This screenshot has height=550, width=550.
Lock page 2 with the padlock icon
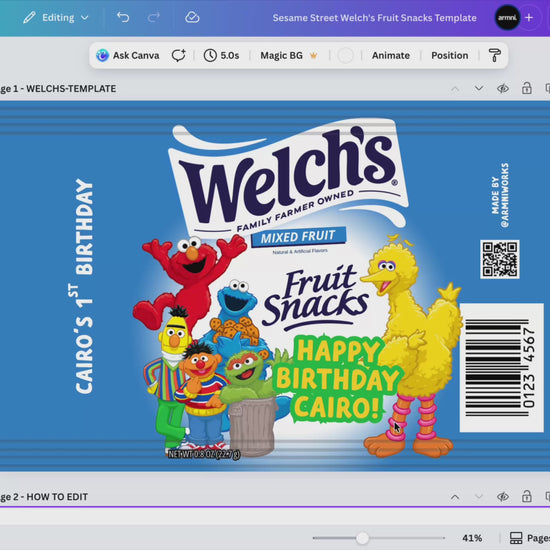(x=526, y=496)
